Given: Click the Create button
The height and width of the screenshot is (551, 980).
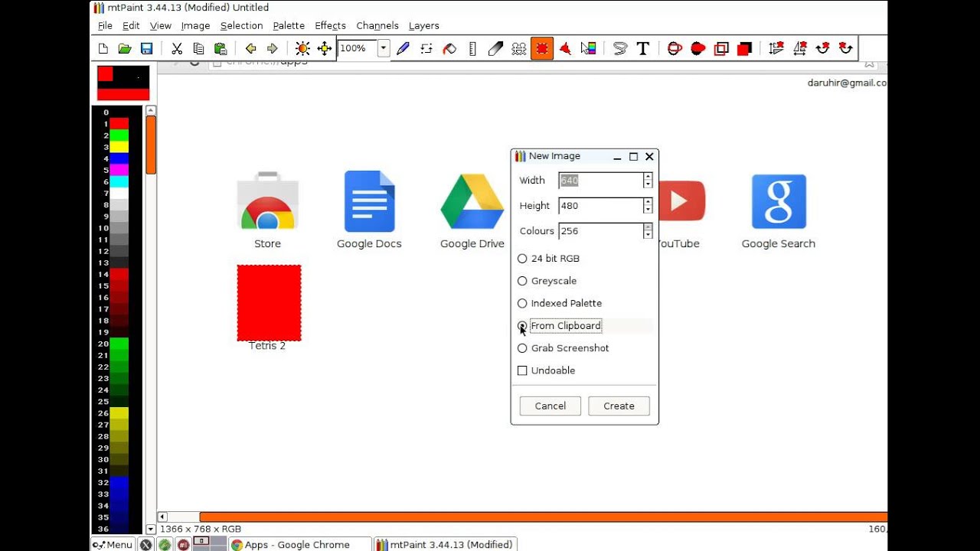Looking at the screenshot, I should 619,406.
